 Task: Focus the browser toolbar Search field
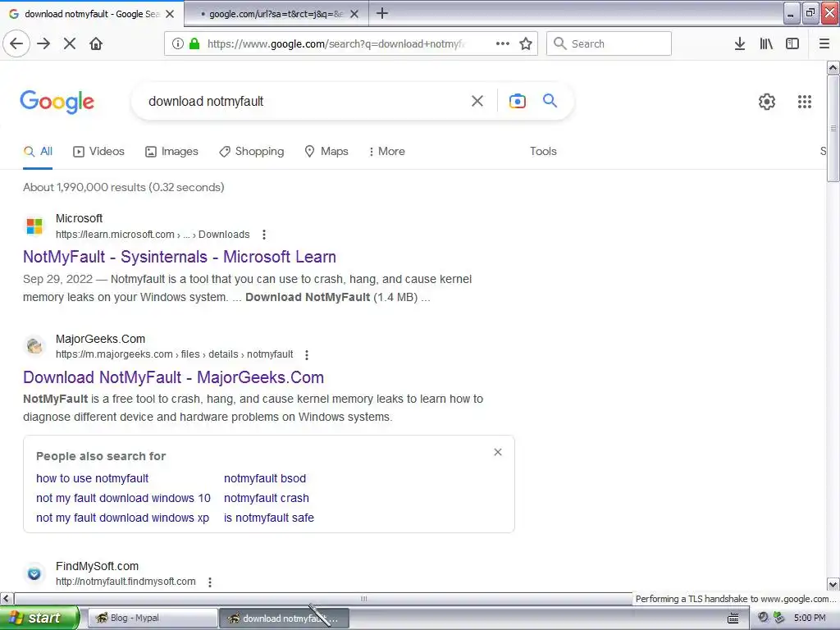point(609,44)
